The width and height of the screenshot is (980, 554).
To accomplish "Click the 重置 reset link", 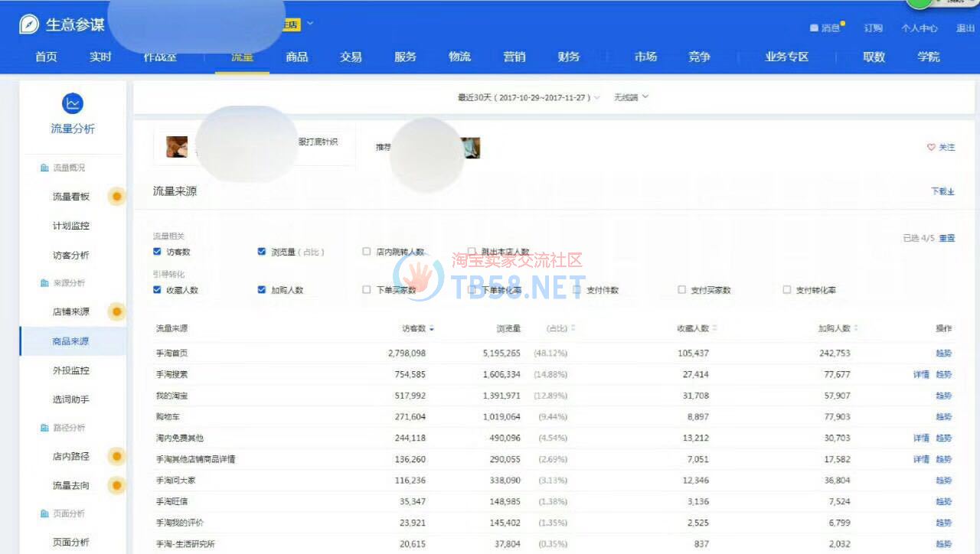I will coord(947,238).
